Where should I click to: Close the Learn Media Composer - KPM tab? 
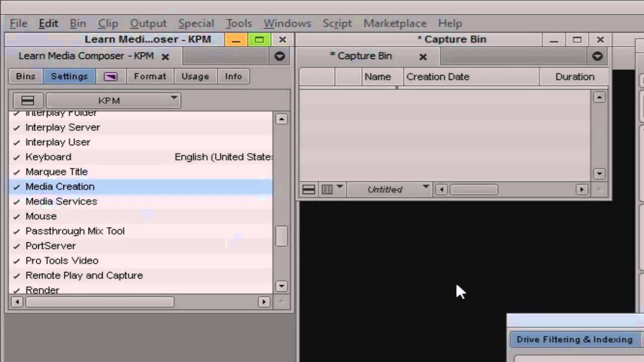click(x=165, y=57)
